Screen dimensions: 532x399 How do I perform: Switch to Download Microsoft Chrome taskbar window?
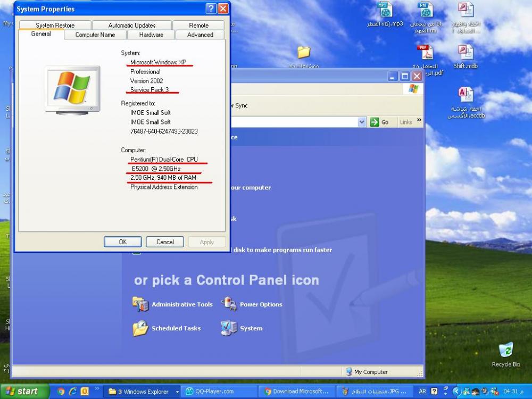pyautogui.click(x=296, y=392)
